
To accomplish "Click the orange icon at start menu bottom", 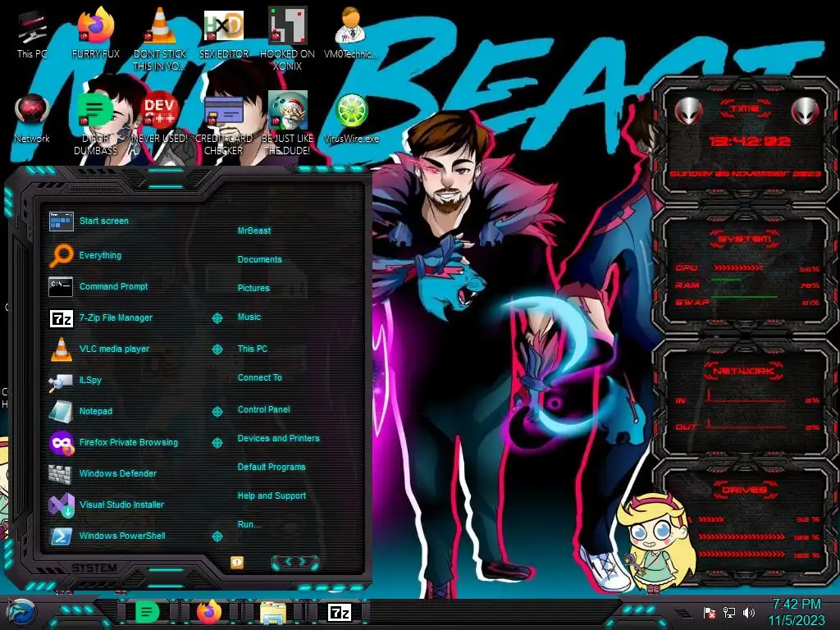I will point(237,562).
